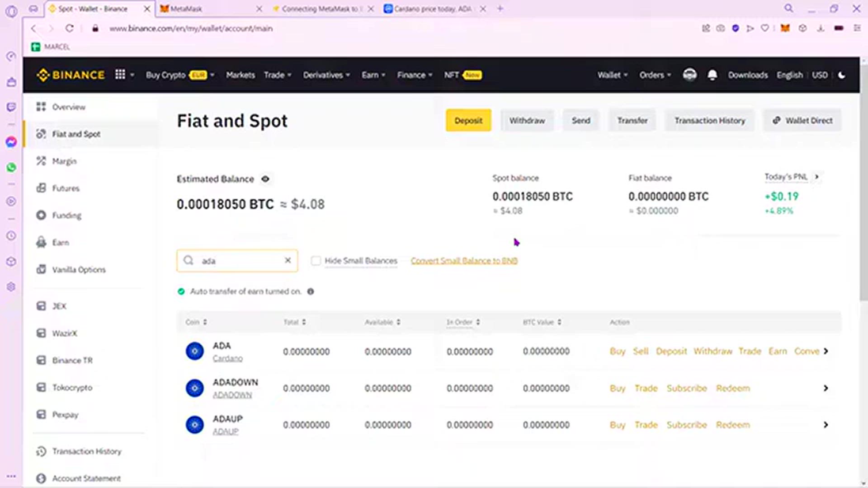Expand the Derivatives dropdown
The image size is (868, 488).
[326, 75]
